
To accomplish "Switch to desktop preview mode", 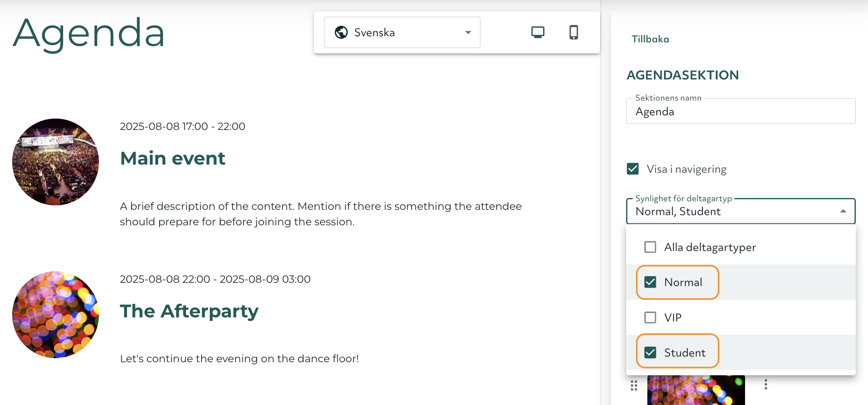I will point(538,32).
